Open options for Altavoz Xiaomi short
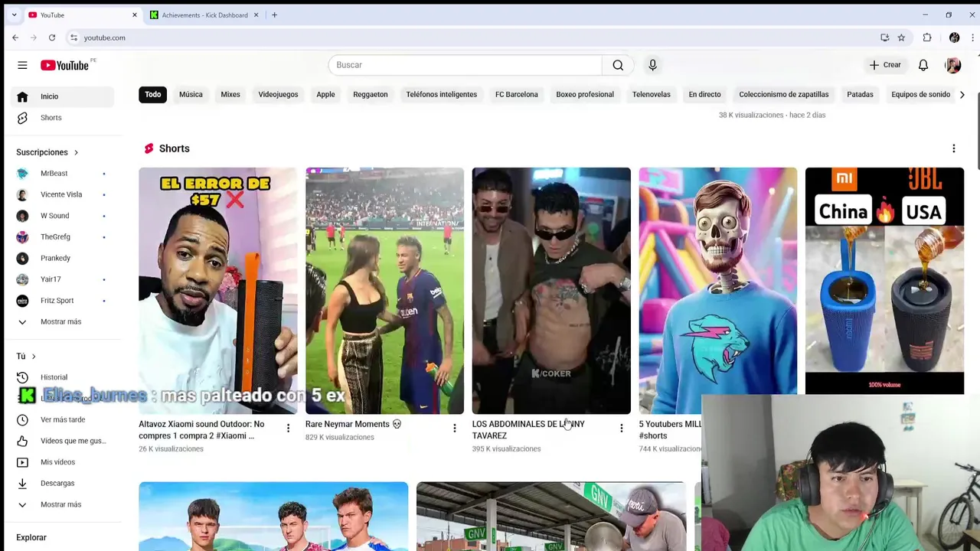The width and height of the screenshot is (980, 551). [x=288, y=429]
